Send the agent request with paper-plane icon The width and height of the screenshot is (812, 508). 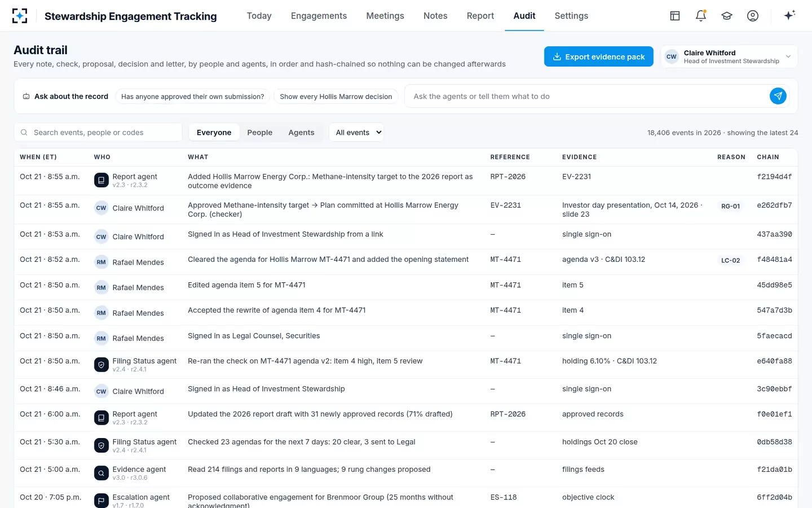click(x=778, y=96)
